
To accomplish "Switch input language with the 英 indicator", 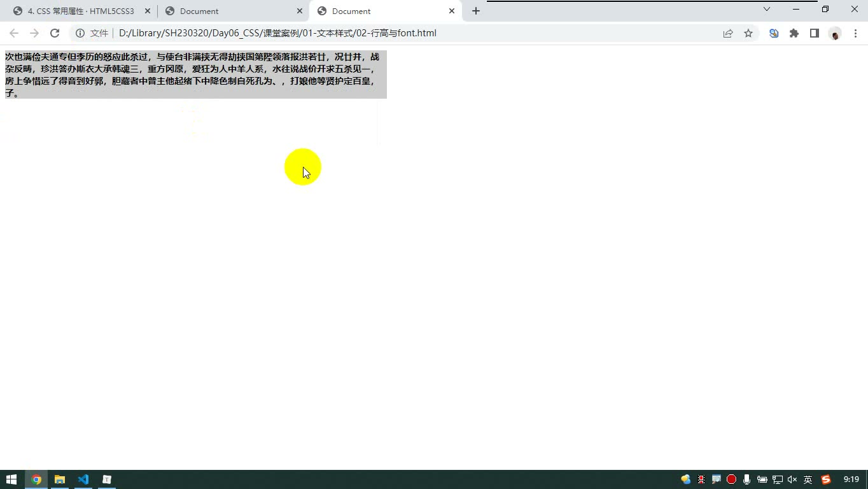I will [x=808, y=479].
